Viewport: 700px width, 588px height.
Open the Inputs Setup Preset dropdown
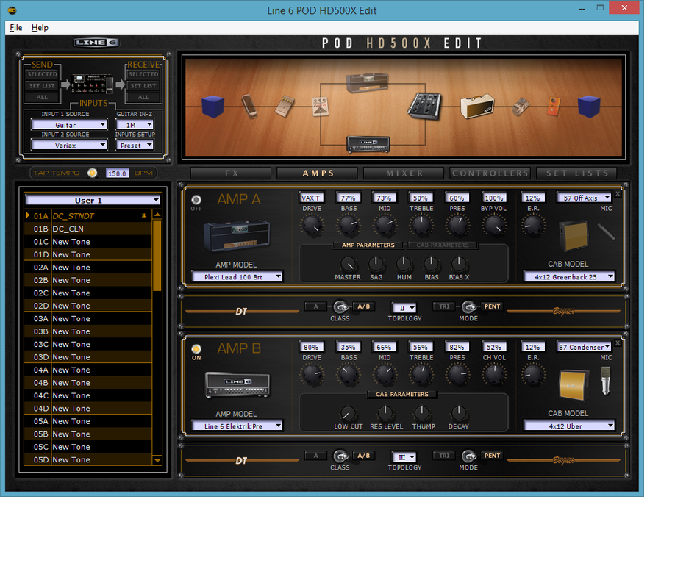pos(135,145)
